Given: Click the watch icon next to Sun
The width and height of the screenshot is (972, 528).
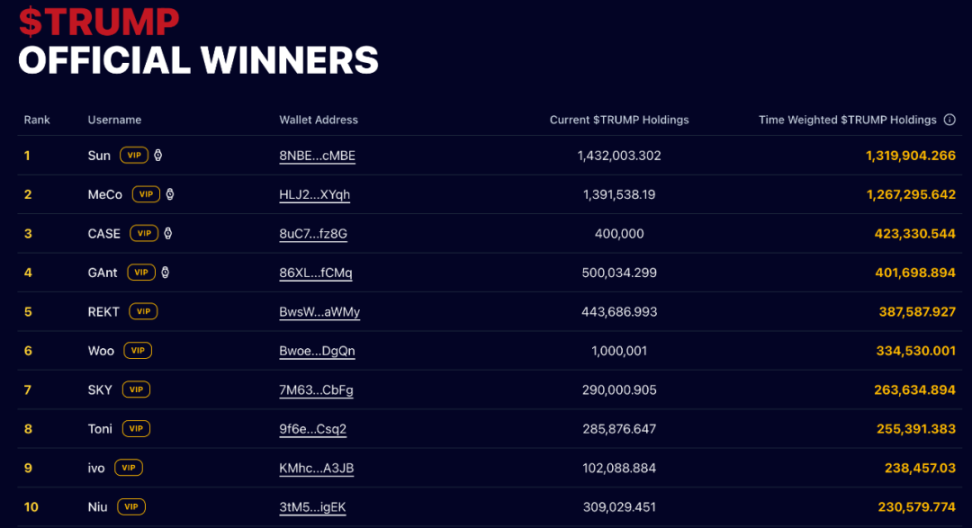Looking at the screenshot, I should pos(158,155).
